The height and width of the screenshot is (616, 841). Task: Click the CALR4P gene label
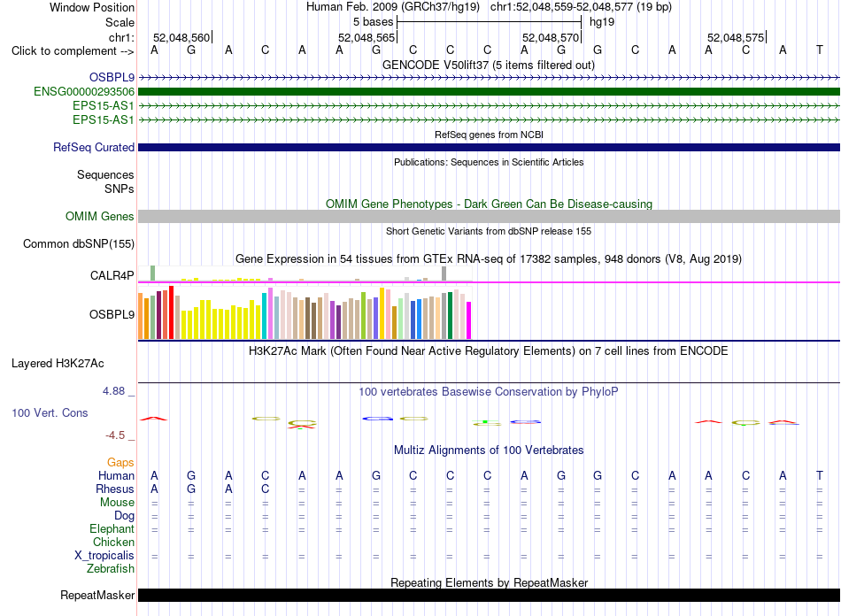tap(112, 275)
